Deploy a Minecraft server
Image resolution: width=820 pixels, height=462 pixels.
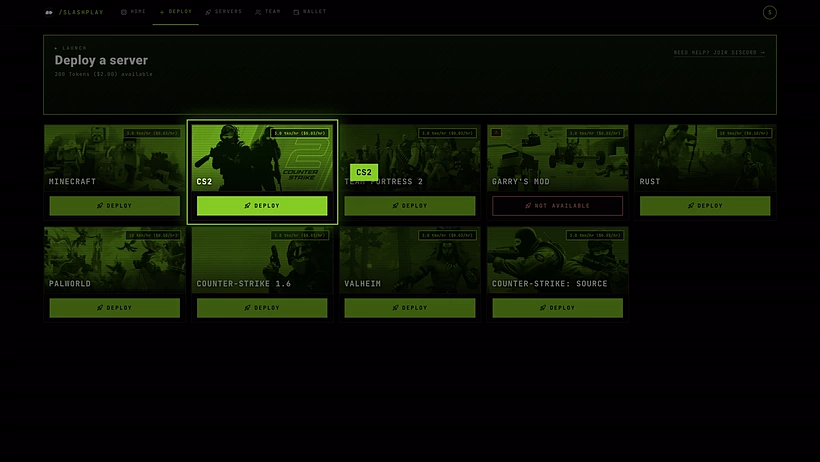(115, 206)
